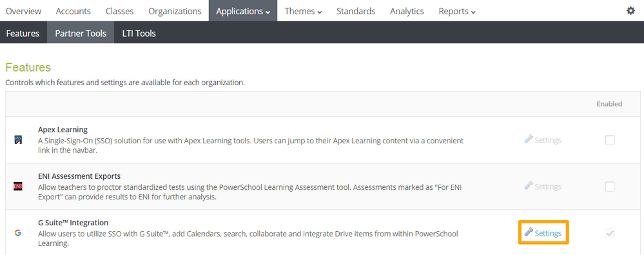Open the Analytics menu item

pos(407,11)
